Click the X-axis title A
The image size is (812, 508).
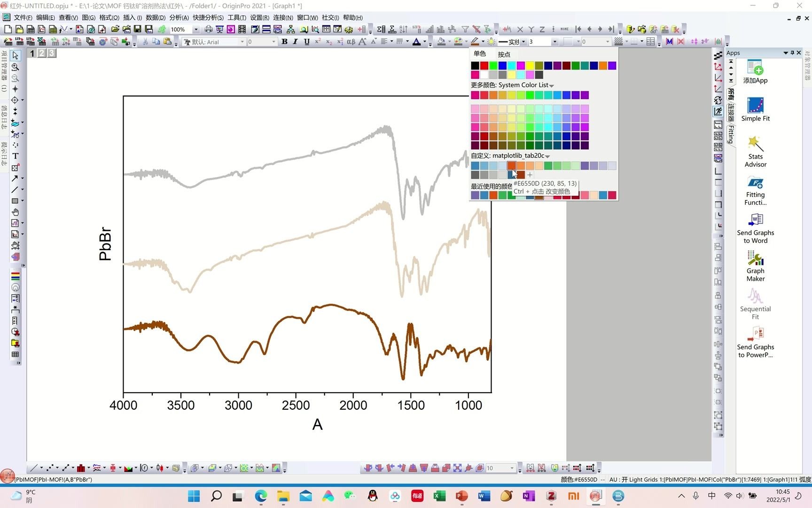coord(318,425)
